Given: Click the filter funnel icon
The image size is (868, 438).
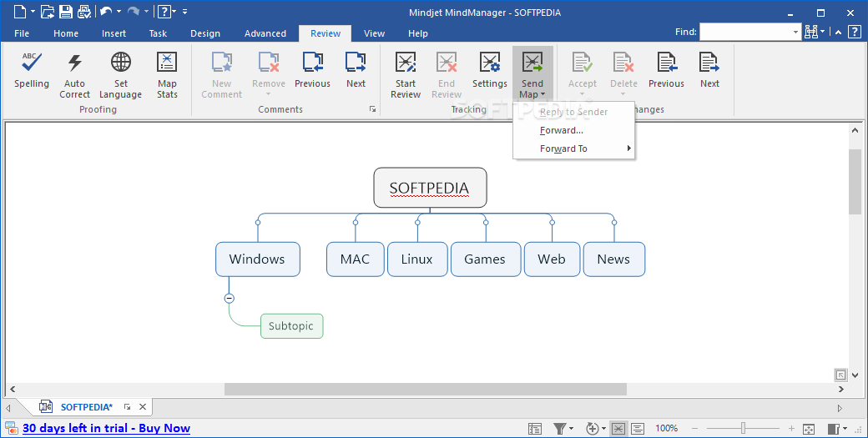Looking at the screenshot, I should coord(560,429).
